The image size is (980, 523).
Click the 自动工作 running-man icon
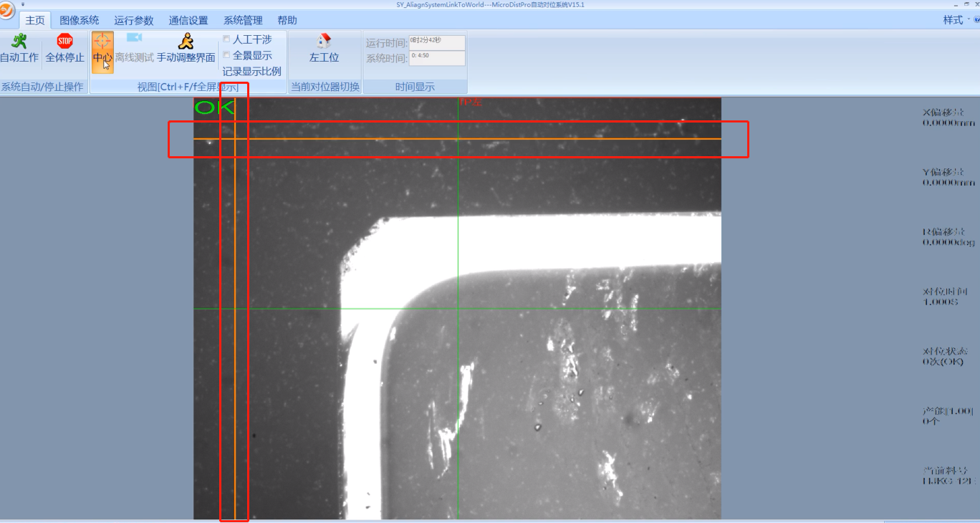19,42
